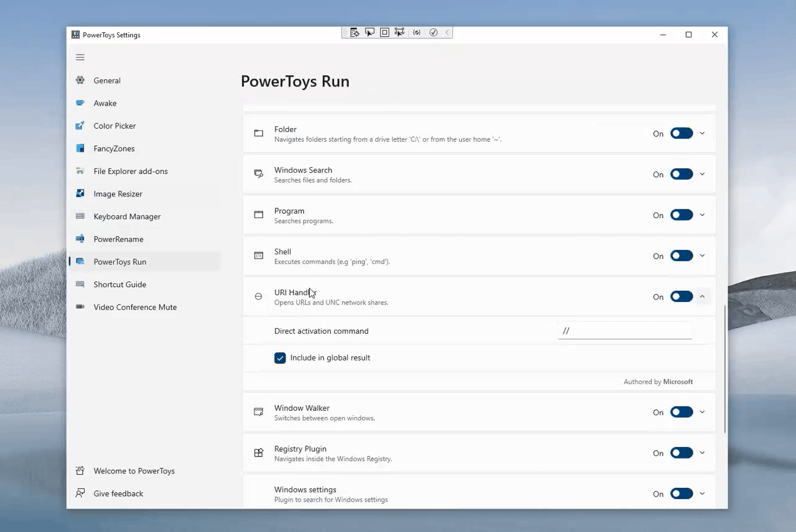Click the Color Picker icon in sidebar
Image resolution: width=796 pixels, height=532 pixels.
click(x=80, y=126)
